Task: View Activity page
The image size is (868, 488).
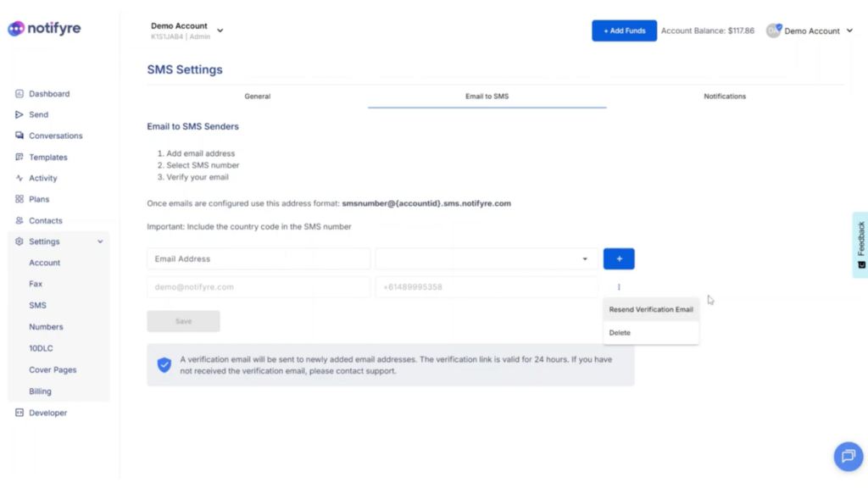Action: tap(43, 178)
